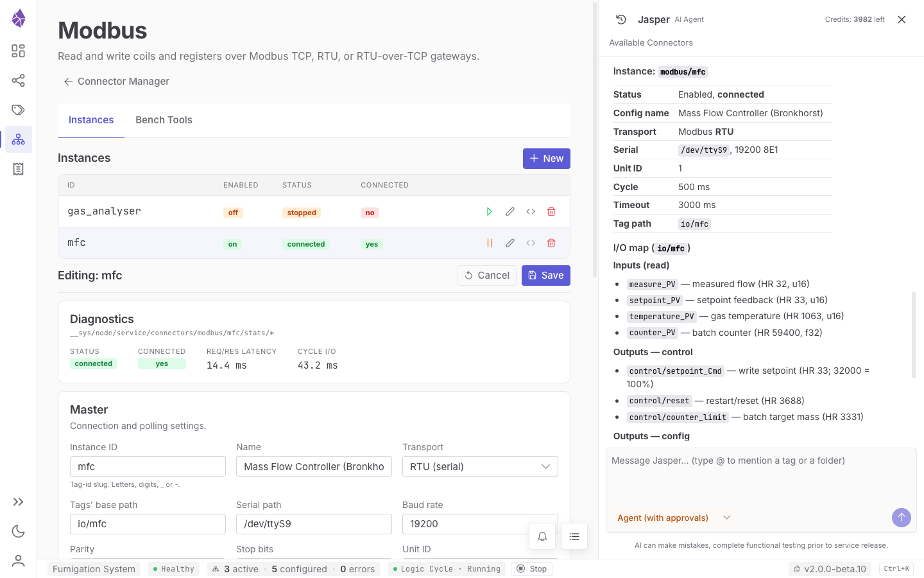924x578 pixels.
Task: Edit the mfc instance
Action: coord(510,243)
